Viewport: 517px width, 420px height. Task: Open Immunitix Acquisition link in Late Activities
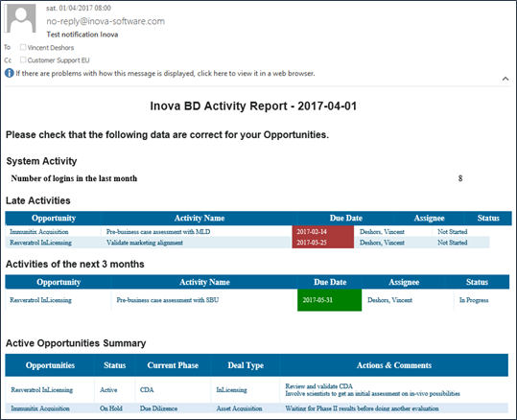pos(39,232)
